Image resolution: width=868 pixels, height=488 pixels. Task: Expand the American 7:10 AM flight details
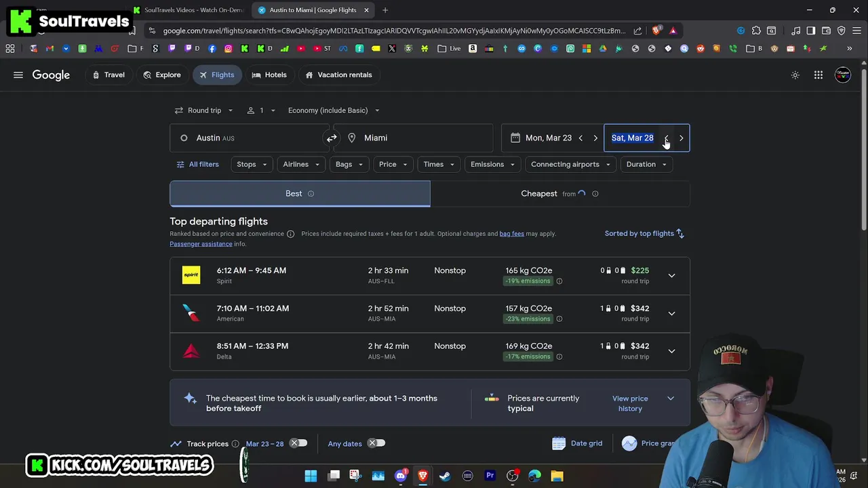[671, 314]
